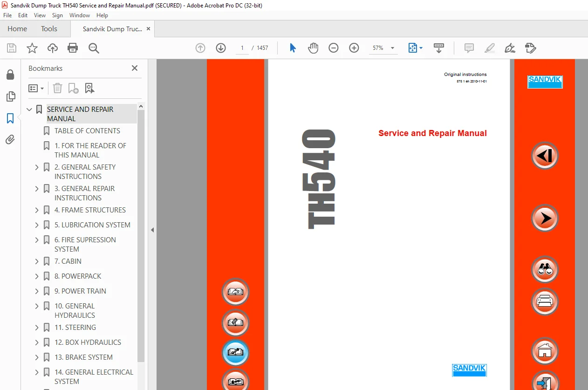
Task: Go to next page with down arrow
Action: point(221,48)
